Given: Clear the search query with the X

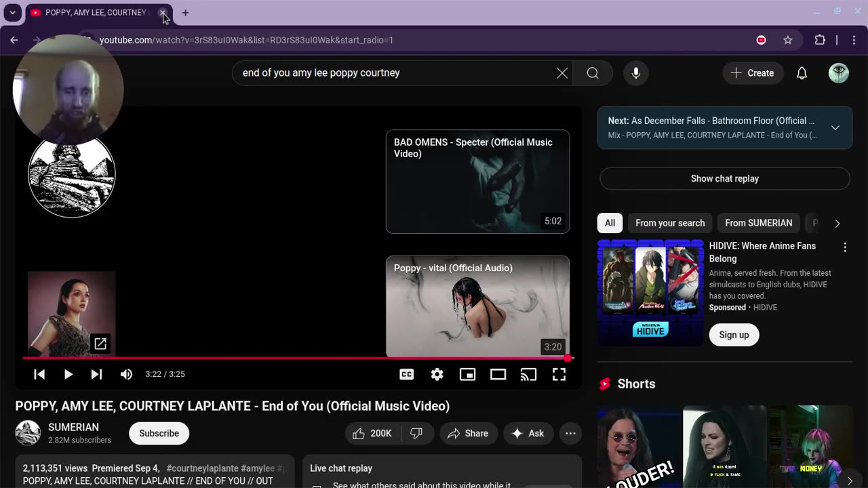Looking at the screenshot, I should pos(562,73).
